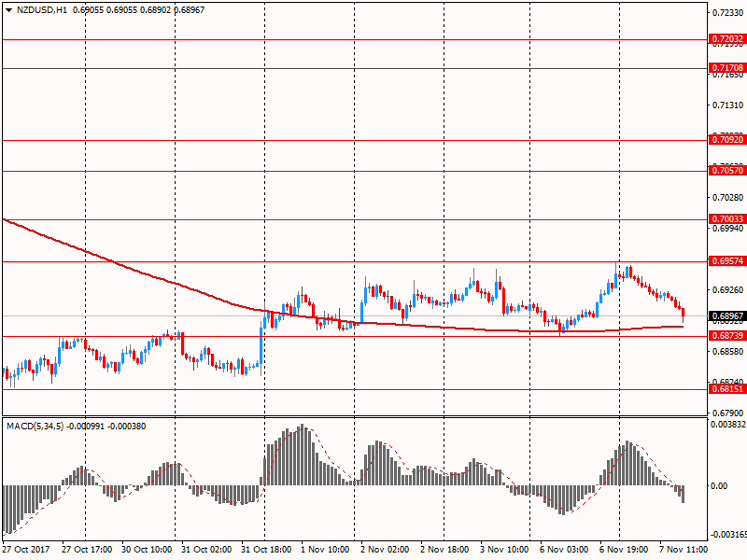This screenshot has height=560, width=747.
Task: Select the 0.70033 price level label
Action: click(x=727, y=219)
